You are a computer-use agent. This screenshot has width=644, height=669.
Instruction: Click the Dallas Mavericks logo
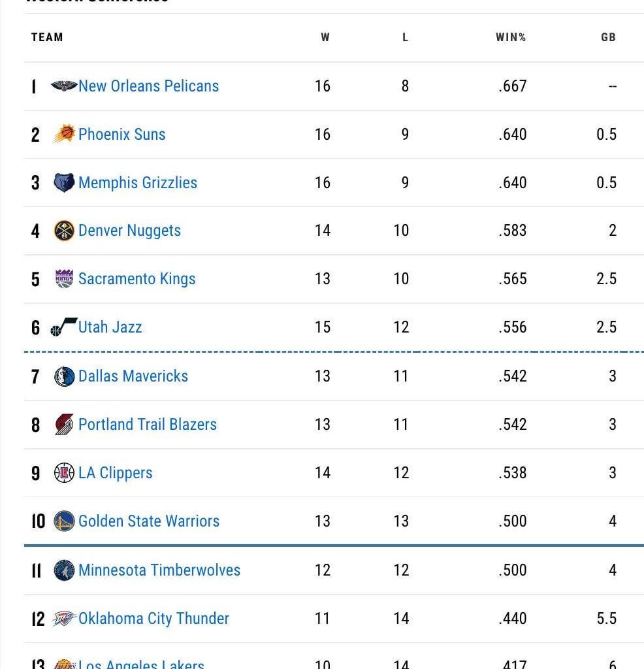[63, 376]
